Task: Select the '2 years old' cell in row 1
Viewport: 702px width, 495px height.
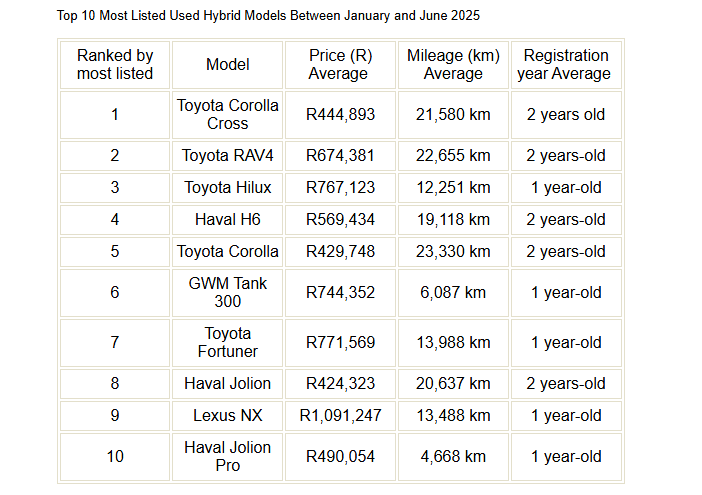Action: pyautogui.click(x=566, y=115)
